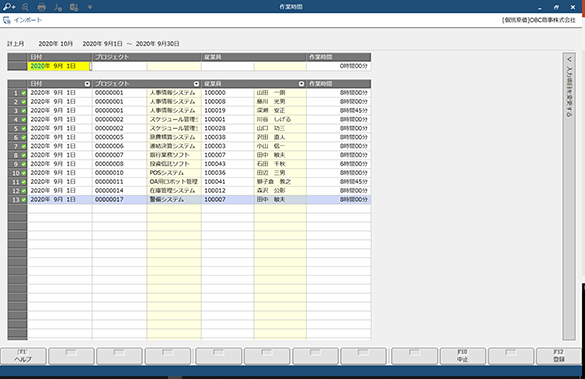Click the green check icon on row 4
Viewport: 585px width, 379px height.
[24, 120]
